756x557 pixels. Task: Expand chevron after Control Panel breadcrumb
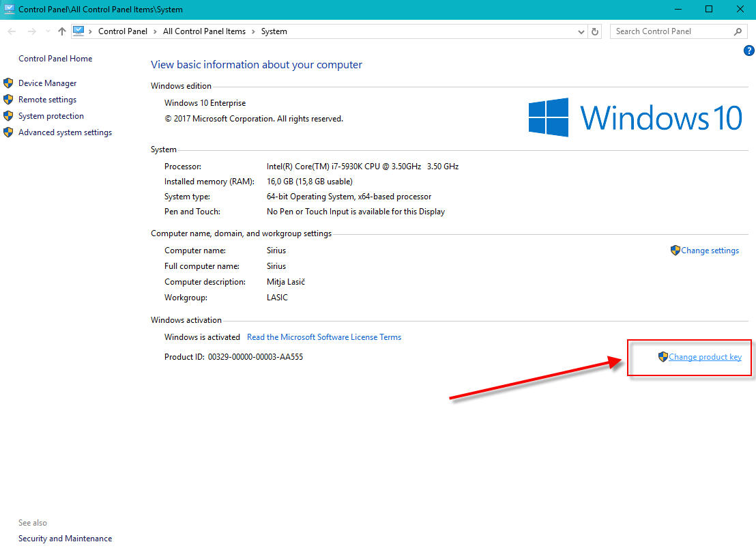[x=156, y=31]
